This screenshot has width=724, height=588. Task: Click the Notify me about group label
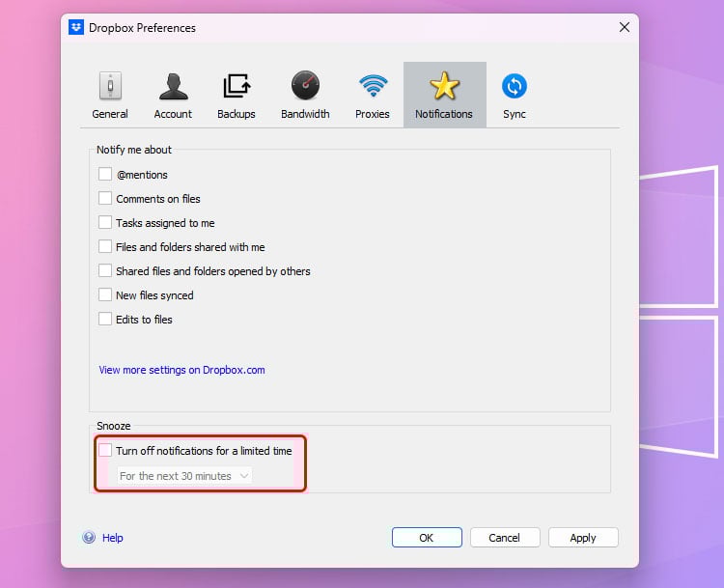coord(134,150)
